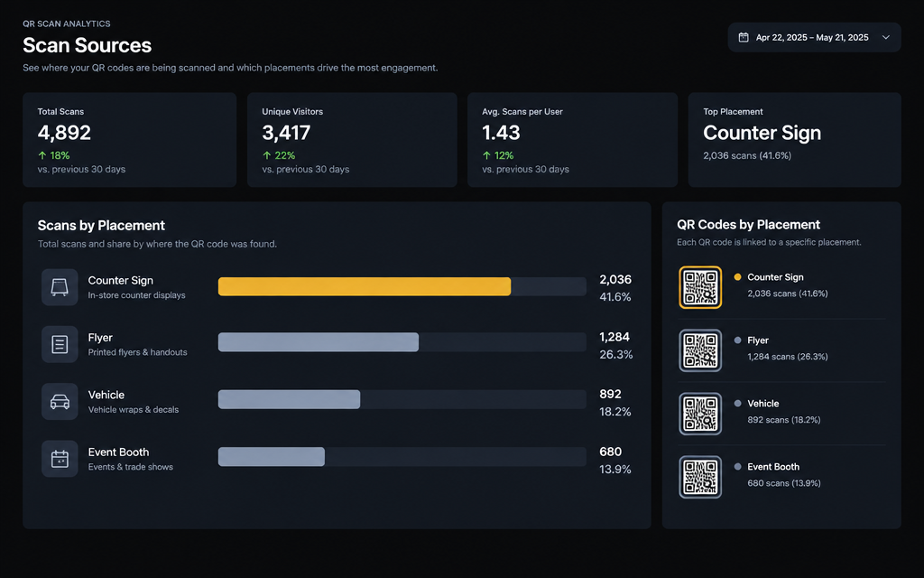924x578 pixels.
Task: Click the Scans by Placement heading
Action: (101, 225)
